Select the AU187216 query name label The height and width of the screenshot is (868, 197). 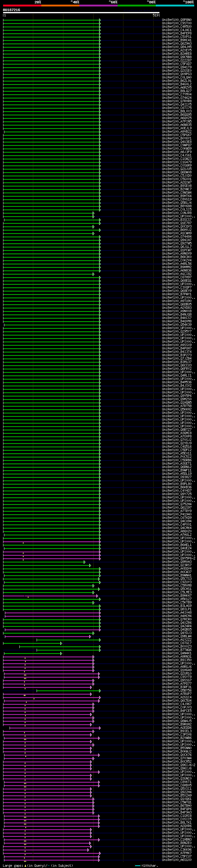tap(11, 10)
